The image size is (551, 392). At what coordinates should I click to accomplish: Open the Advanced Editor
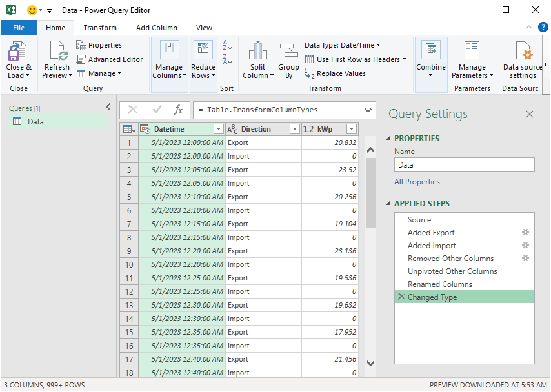[110, 59]
